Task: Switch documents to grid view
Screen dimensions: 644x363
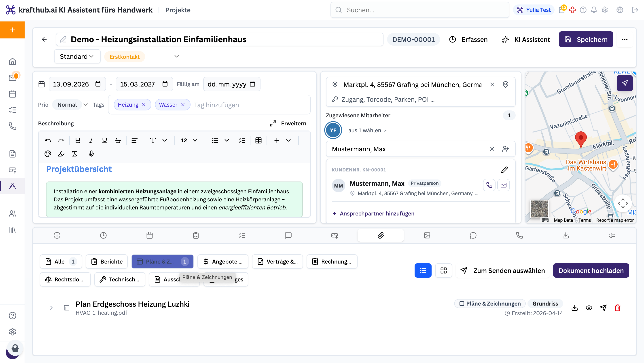Action: [443, 270]
